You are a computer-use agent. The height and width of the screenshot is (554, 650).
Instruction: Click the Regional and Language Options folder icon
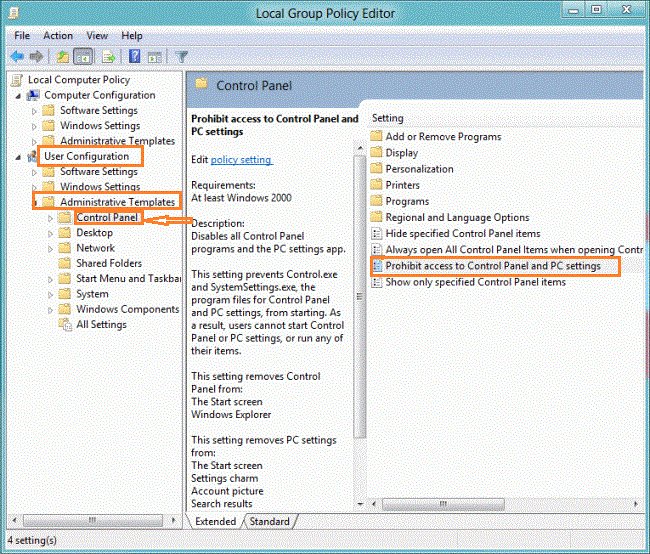(x=376, y=217)
